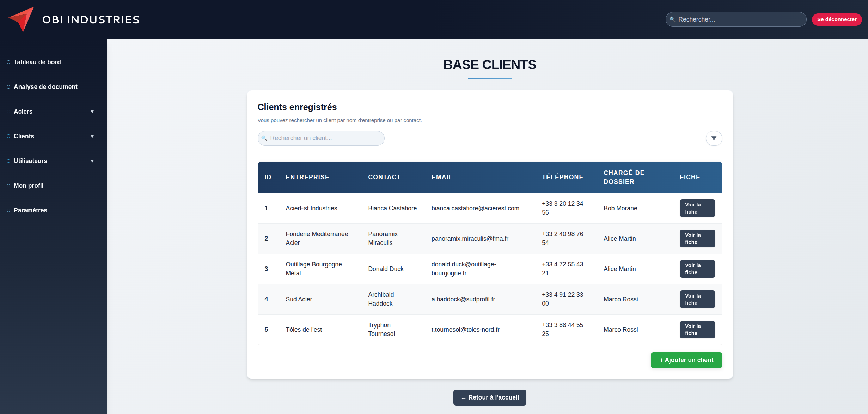Screen dimensions: 868x414
Task: View fiche for AcierEst Industries
Action: (697, 208)
